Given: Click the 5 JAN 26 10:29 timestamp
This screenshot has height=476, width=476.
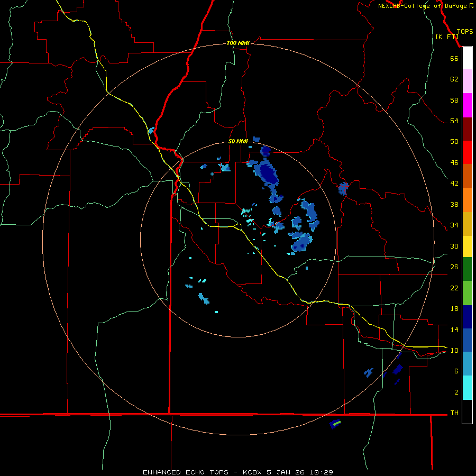Looking at the screenshot, I should (300, 472).
